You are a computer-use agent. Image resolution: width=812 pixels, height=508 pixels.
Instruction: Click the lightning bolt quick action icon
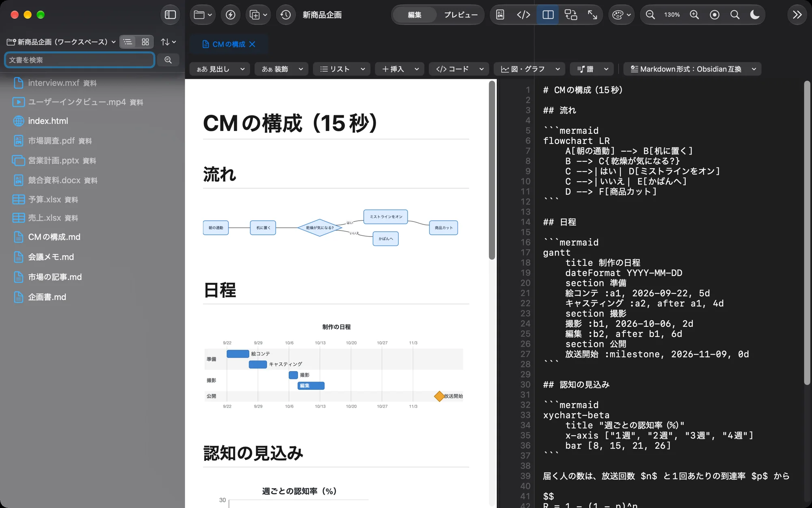pyautogui.click(x=230, y=15)
